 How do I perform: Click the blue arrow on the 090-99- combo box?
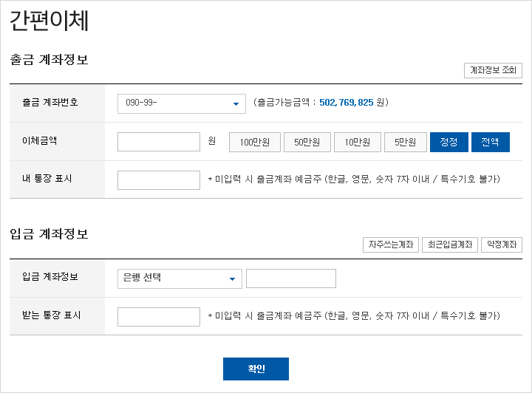click(236, 103)
